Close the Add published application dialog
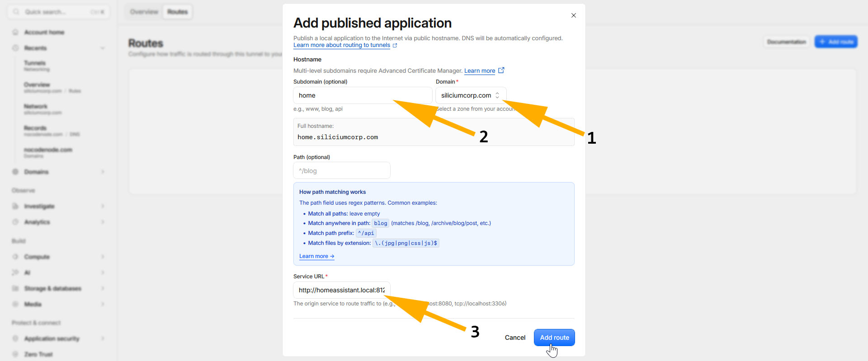Image resolution: width=868 pixels, height=361 pixels. (x=573, y=15)
